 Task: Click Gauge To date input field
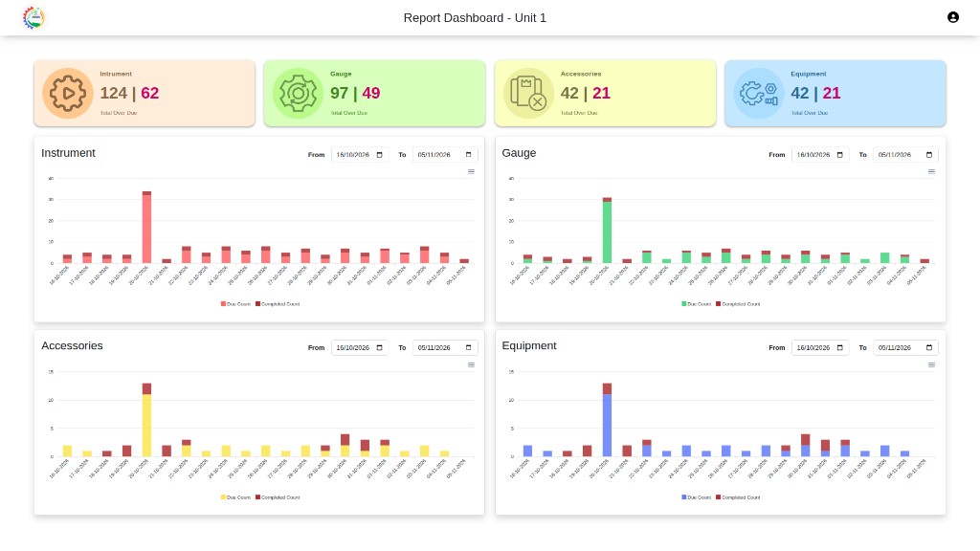[905, 155]
